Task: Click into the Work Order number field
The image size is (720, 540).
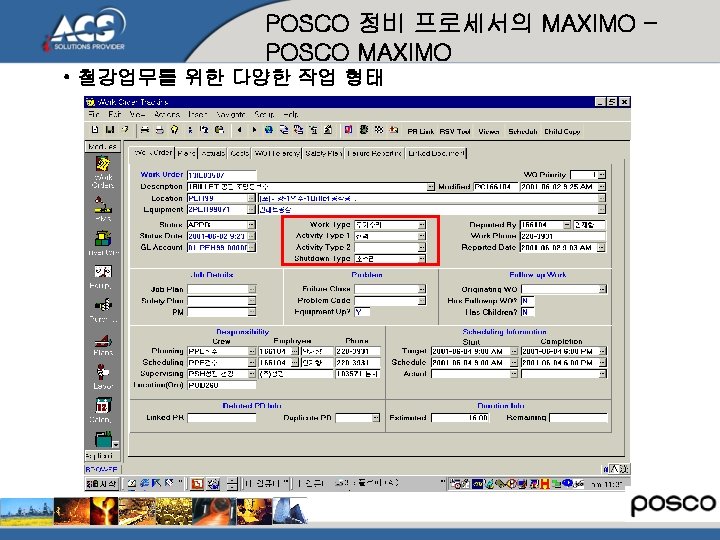Action: tap(222, 175)
